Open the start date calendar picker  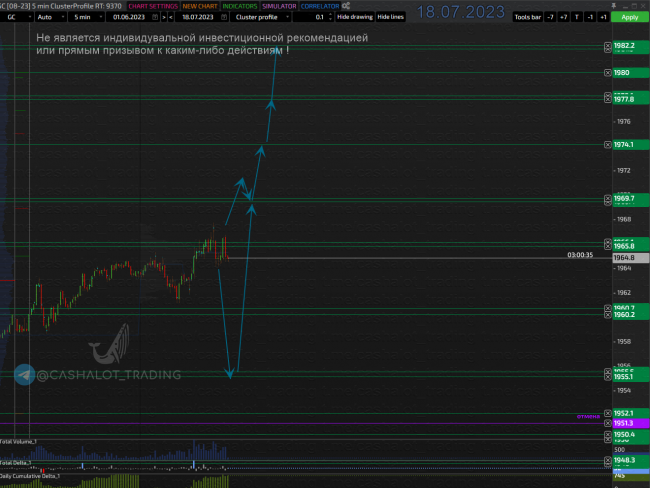pyautogui.click(x=155, y=17)
